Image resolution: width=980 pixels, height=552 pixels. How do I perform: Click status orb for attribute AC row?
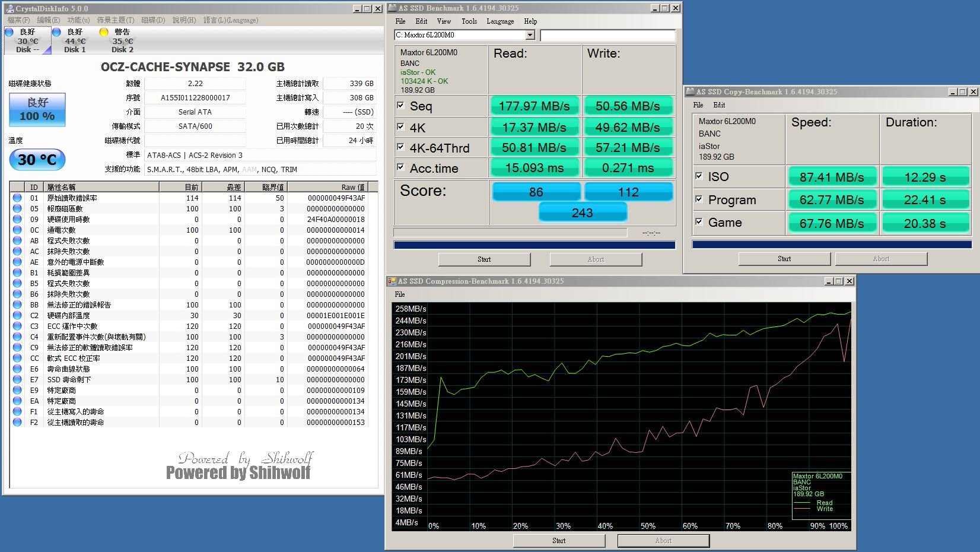17,251
